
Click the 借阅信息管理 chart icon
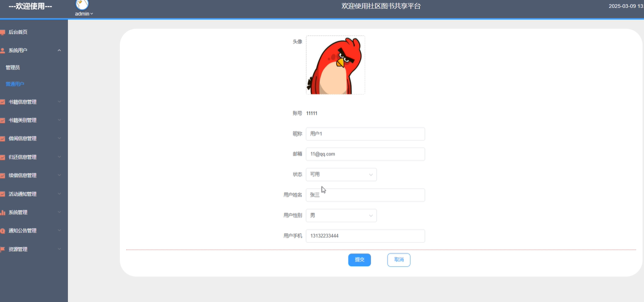click(x=2, y=138)
